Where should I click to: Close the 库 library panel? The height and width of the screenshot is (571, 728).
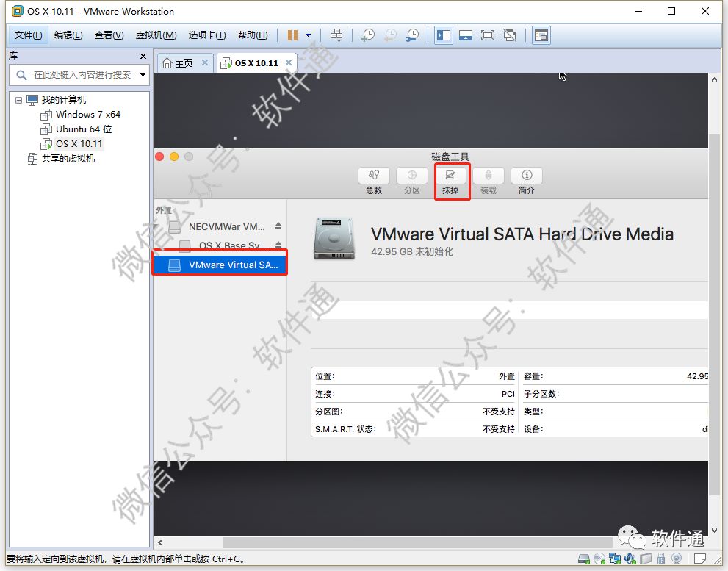point(143,56)
